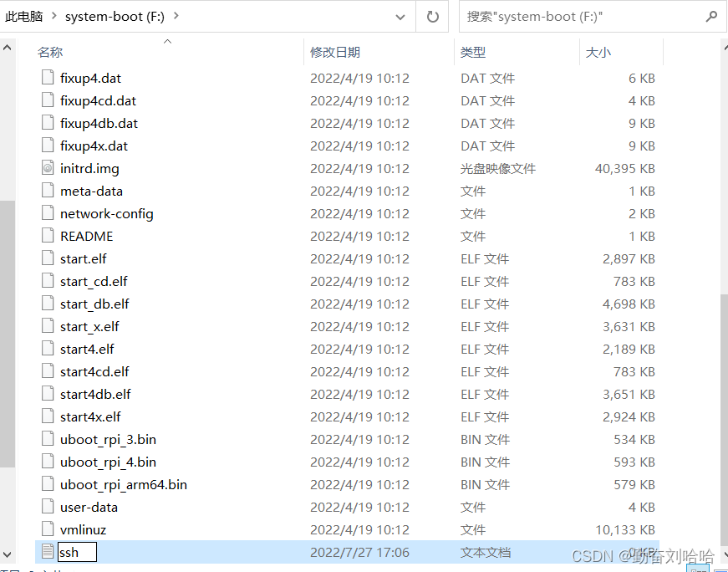Image resolution: width=728 pixels, height=572 pixels.
Task: Click the search magnifier icon
Action: 710,17
